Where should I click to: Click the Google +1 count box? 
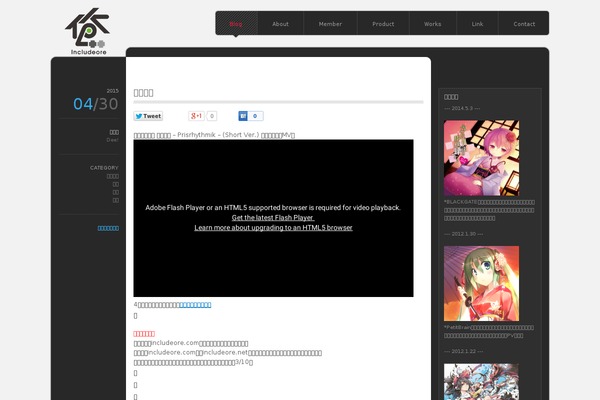click(x=212, y=116)
